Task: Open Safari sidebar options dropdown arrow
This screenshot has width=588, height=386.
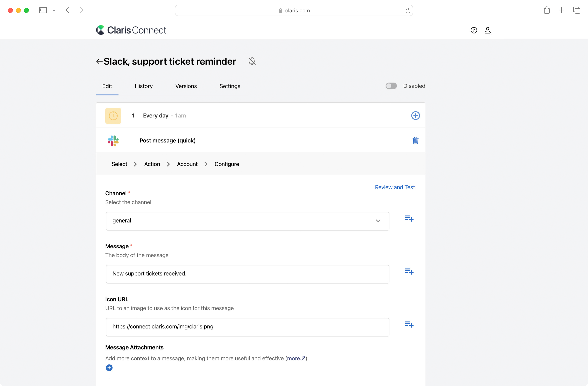Action: tap(54, 10)
